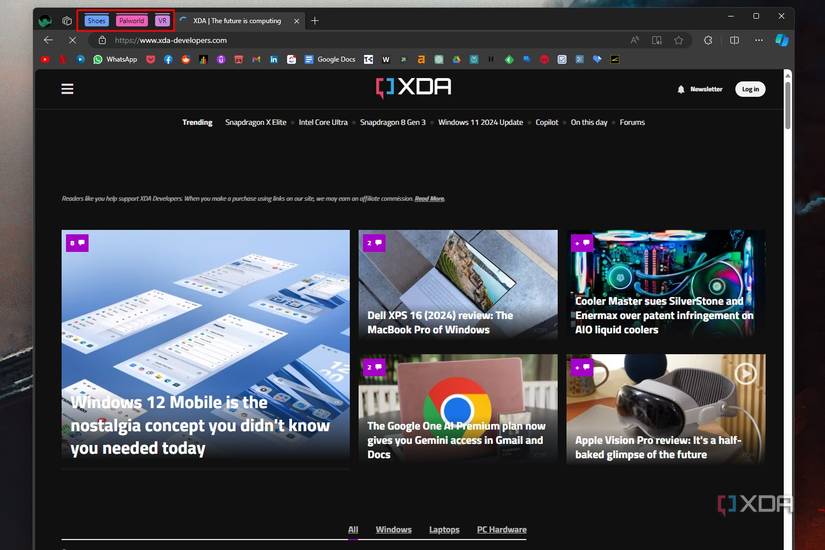Stop loading the page
Screen dimensions: 825x550
coord(73,40)
